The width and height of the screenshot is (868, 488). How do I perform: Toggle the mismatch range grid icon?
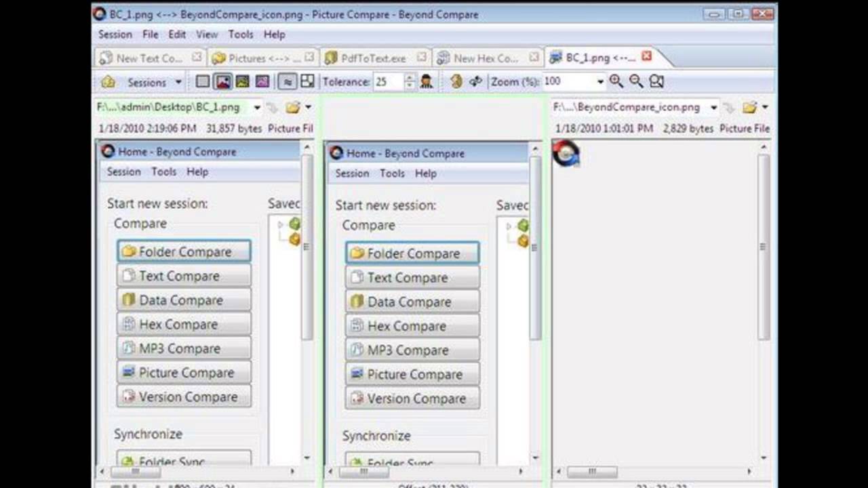(x=307, y=81)
